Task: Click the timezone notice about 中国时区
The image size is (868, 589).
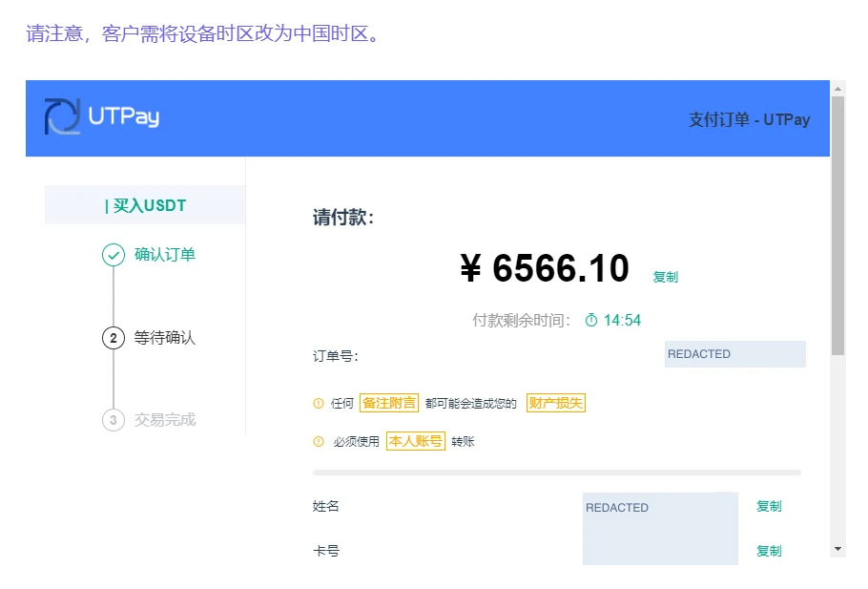Action: 202,33
